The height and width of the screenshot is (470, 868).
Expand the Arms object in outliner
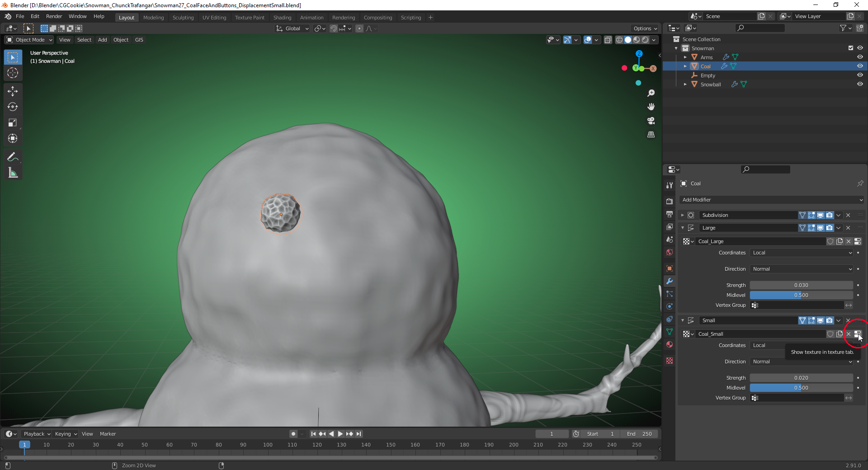click(x=685, y=57)
